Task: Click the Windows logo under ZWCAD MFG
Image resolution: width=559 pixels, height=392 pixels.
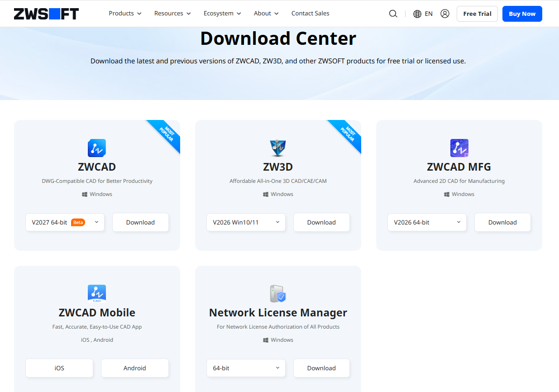Action: pos(447,194)
